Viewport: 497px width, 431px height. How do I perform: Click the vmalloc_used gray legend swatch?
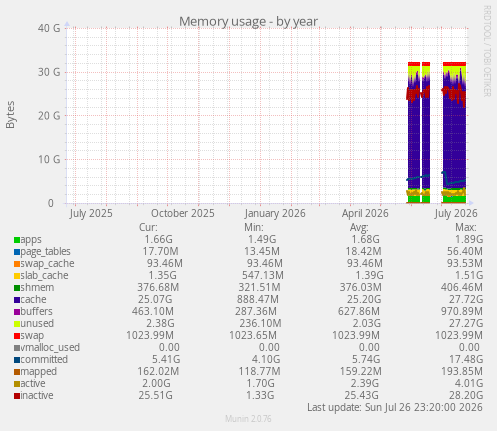click(x=17, y=348)
